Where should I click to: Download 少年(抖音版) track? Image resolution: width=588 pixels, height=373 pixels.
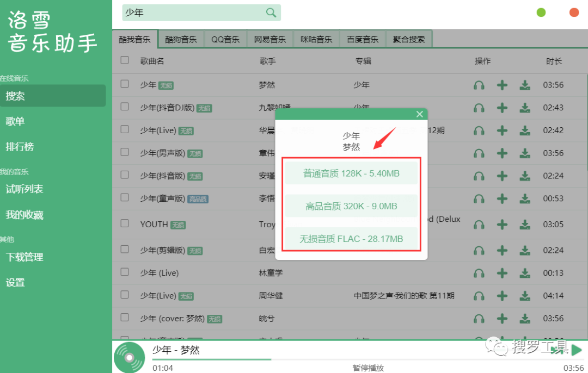[525, 176]
